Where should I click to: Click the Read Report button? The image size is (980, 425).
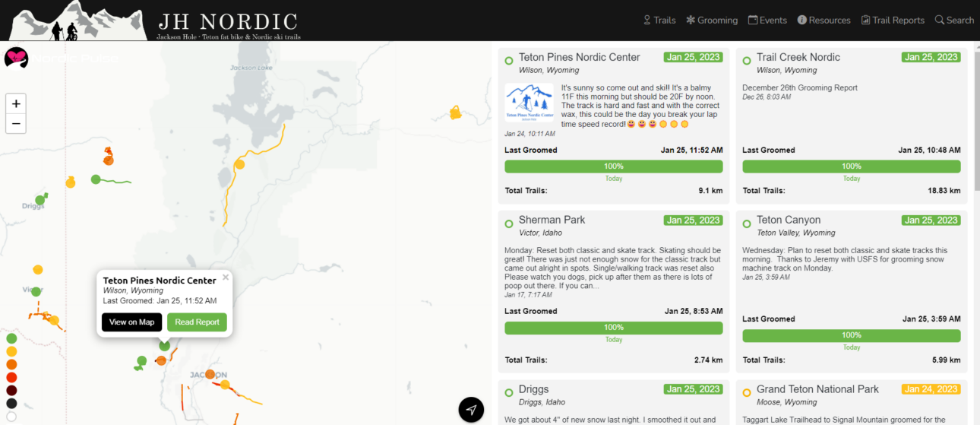click(x=197, y=322)
